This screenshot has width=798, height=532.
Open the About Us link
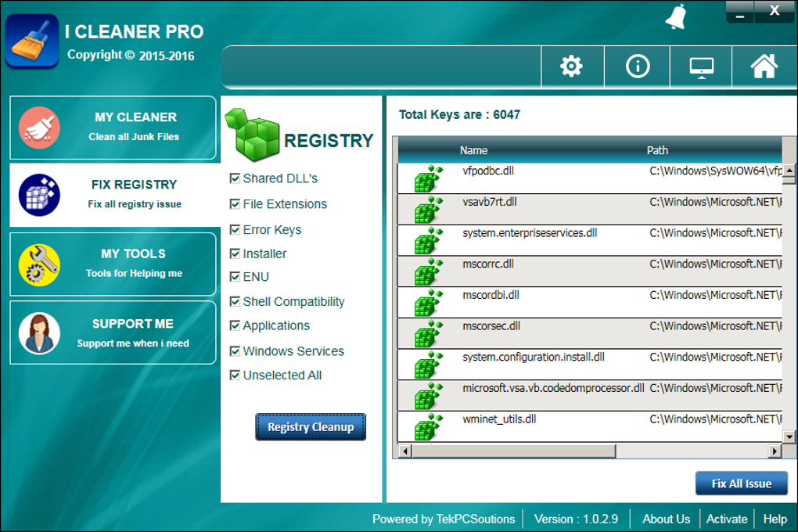tap(666, 519)
